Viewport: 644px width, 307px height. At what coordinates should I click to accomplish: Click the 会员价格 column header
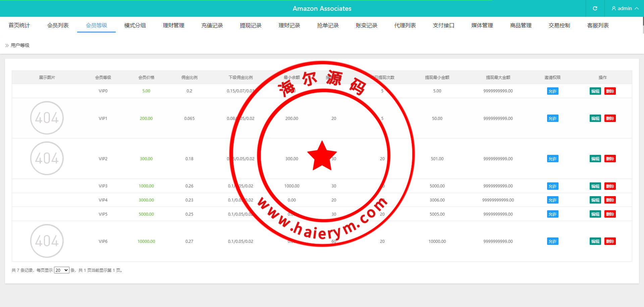tap(146, 77)
